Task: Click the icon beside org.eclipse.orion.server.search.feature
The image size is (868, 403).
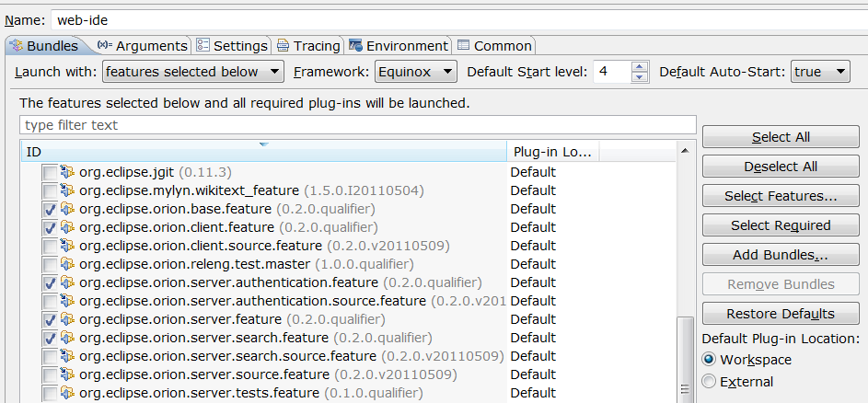Action: (67, 337)
